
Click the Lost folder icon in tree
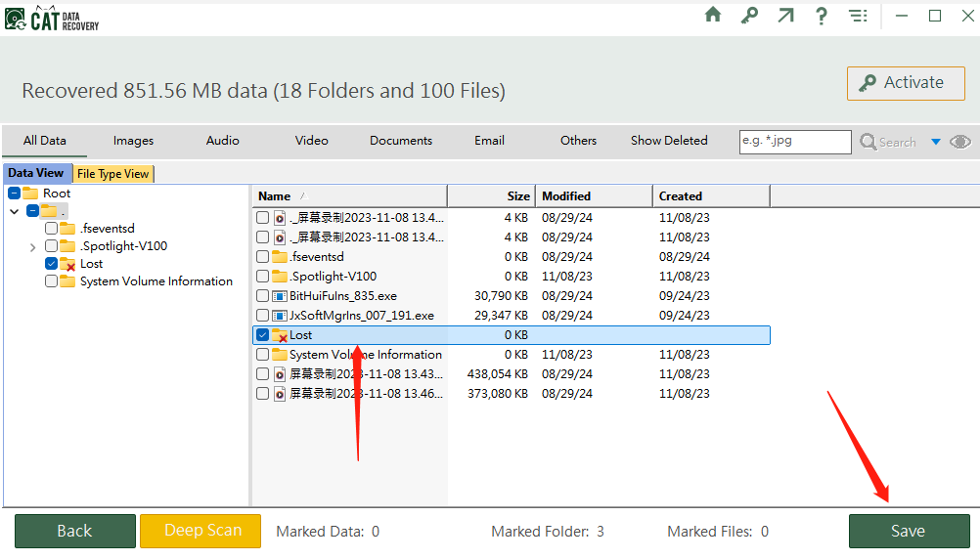pos(67,264)
